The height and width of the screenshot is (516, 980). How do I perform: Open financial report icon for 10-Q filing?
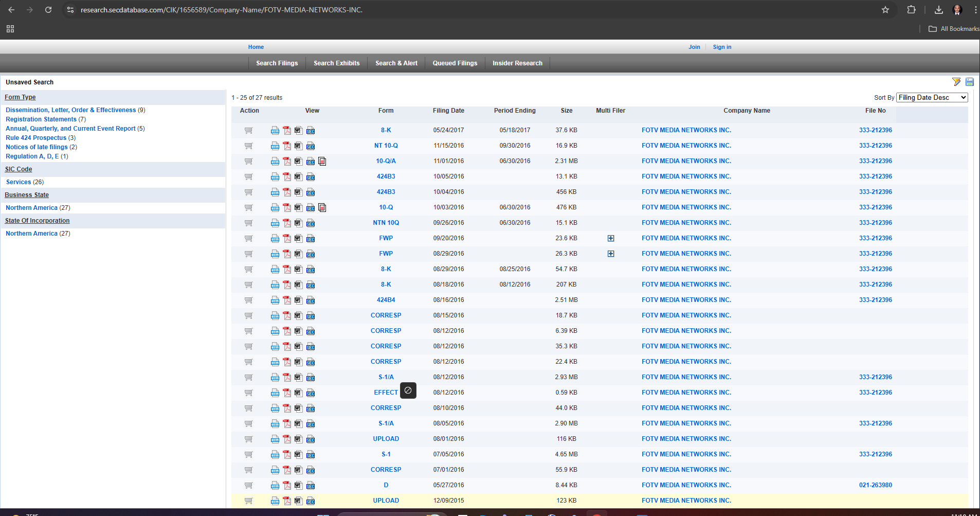click(322, 208)
